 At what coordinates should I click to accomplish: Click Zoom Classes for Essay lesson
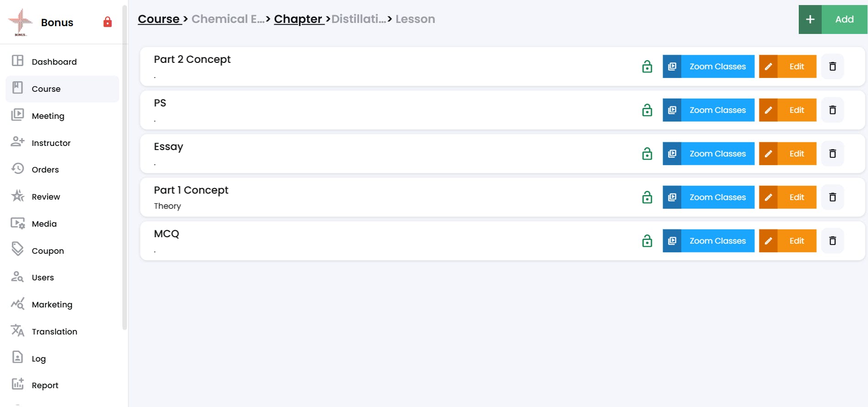708,154
